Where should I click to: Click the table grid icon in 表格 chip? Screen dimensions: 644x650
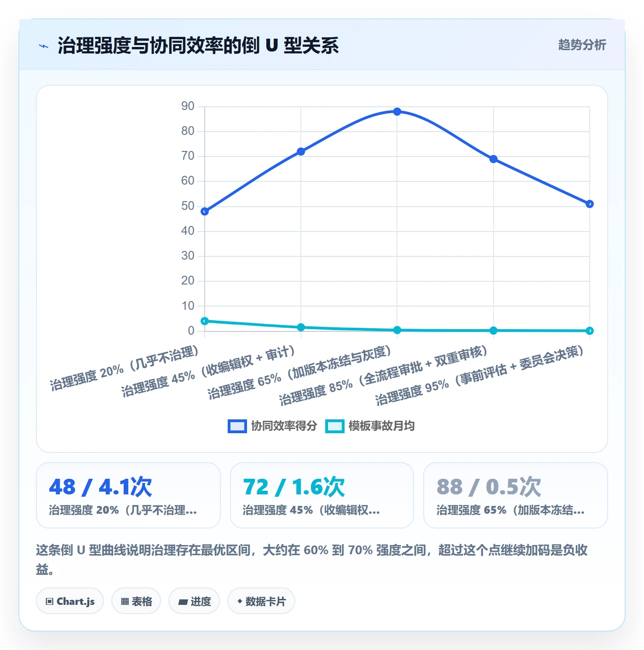click(x=125, y=602)
